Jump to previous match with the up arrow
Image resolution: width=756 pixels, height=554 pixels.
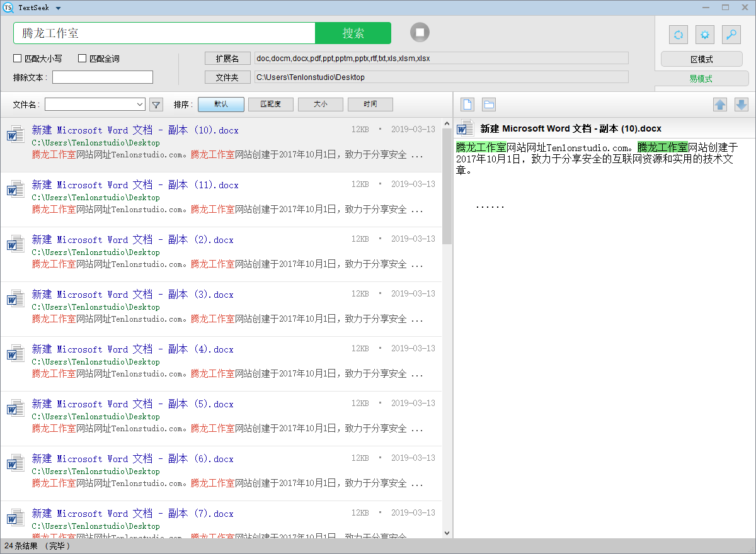(720, 105)
